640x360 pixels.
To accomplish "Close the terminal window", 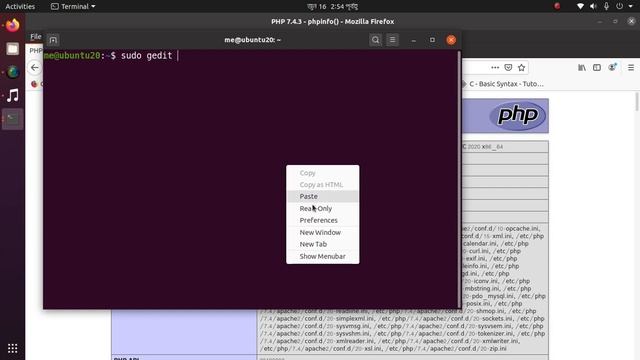I will (x=451, y=40).
